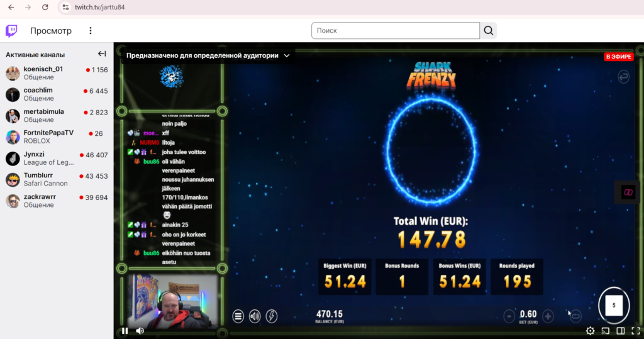Click the 0.60 bet value
The width and height of the screenshot is (644, 339).
[528, 314]
